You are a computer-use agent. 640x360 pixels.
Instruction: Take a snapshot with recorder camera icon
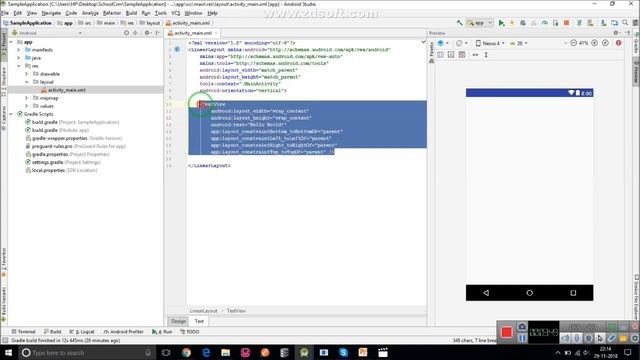coord(522,327)
